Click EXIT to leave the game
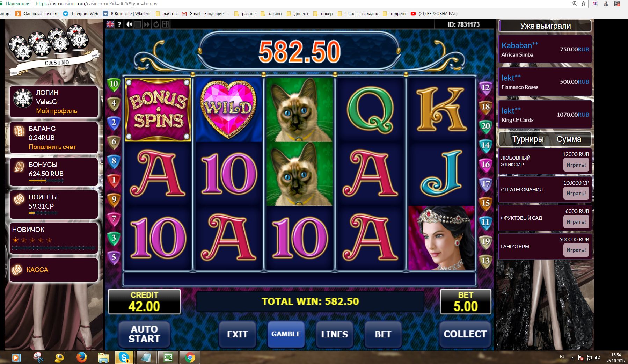 pos(238,334)
